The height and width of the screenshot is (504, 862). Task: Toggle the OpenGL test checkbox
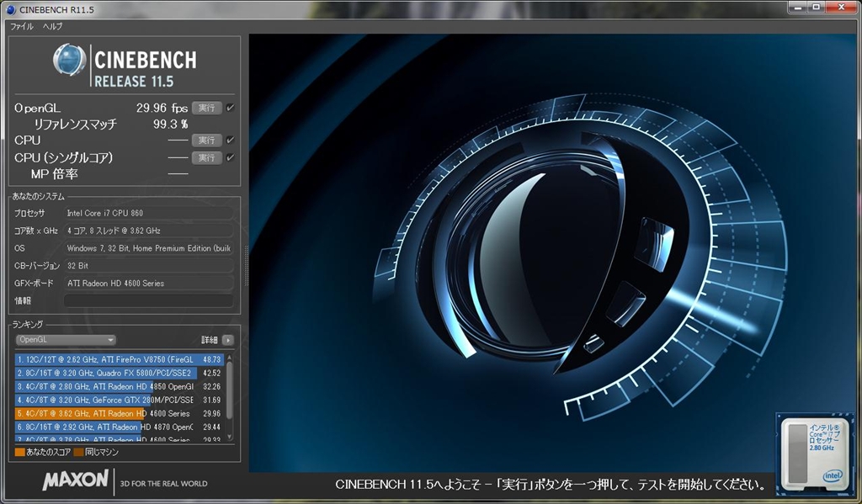click(230, 108)
